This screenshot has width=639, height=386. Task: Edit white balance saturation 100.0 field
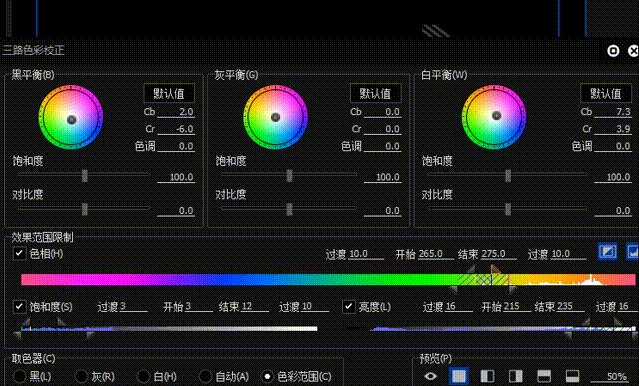tap(613, 177)
